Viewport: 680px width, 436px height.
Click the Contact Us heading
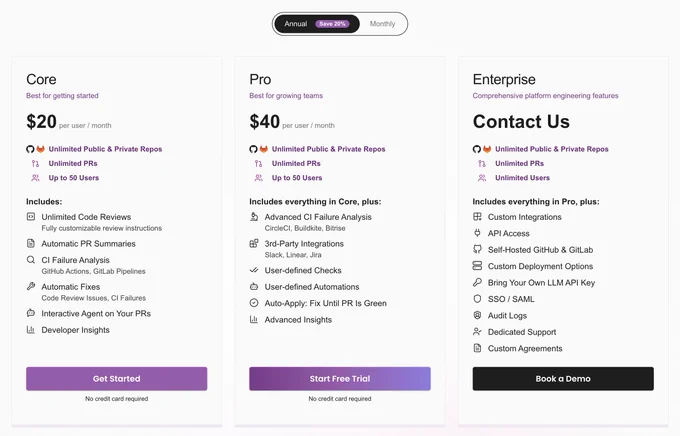point(521,121)
